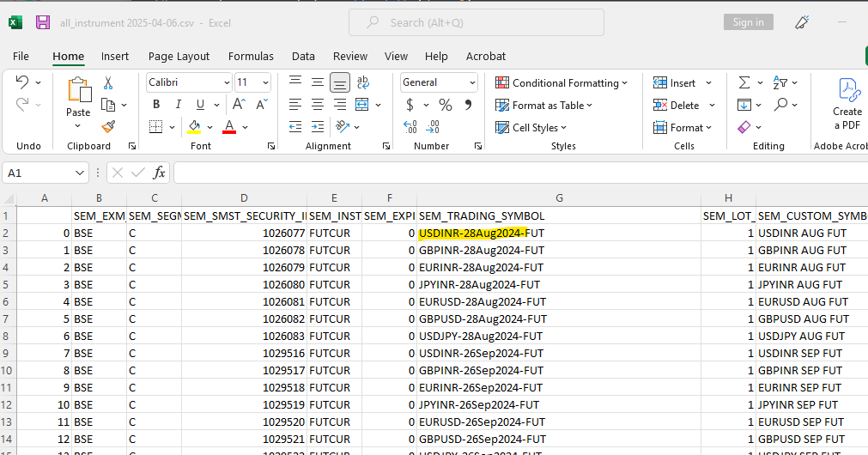Viewport: 868px width, 455px height.
Task: Switch to the Insert tab
Action: [114, 56]
